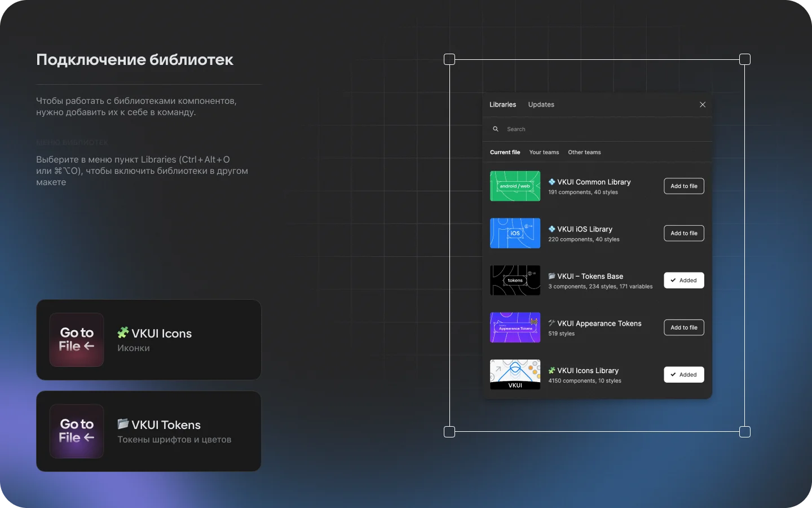This screenshot has width=812, height=508.
Task: Click the icon beside VKUI Appearance Tokens
Action: pos(552,323)
